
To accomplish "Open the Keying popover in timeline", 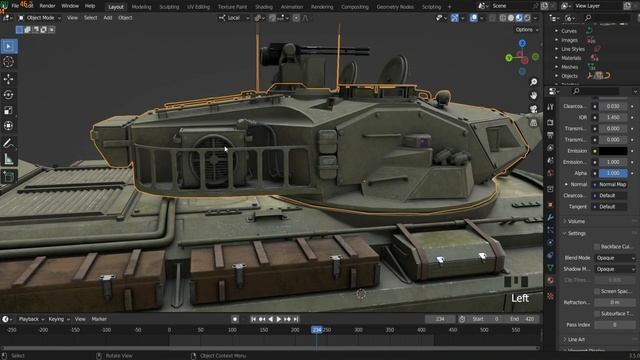I will [x=58, y=319].
